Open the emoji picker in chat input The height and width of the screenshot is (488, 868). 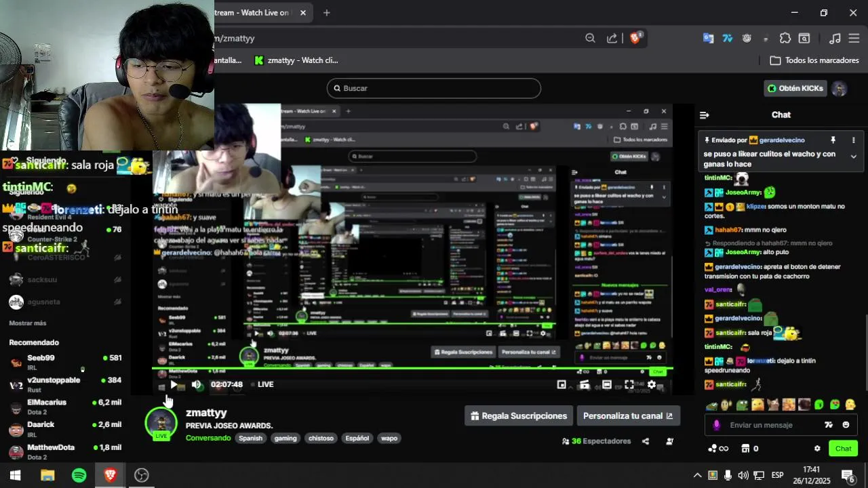point(846,425)
